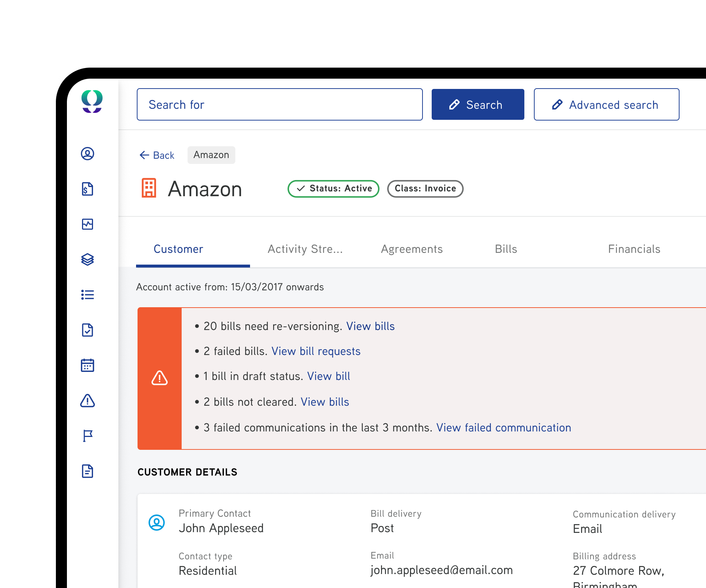Switch to the Activity Stre... tab
Screen dimensions: 706x588
pyautogui.click(x=305, y=249)
